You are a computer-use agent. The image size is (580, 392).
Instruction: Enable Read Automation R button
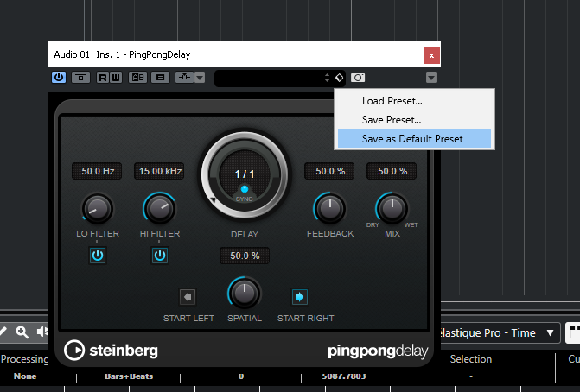103,78
